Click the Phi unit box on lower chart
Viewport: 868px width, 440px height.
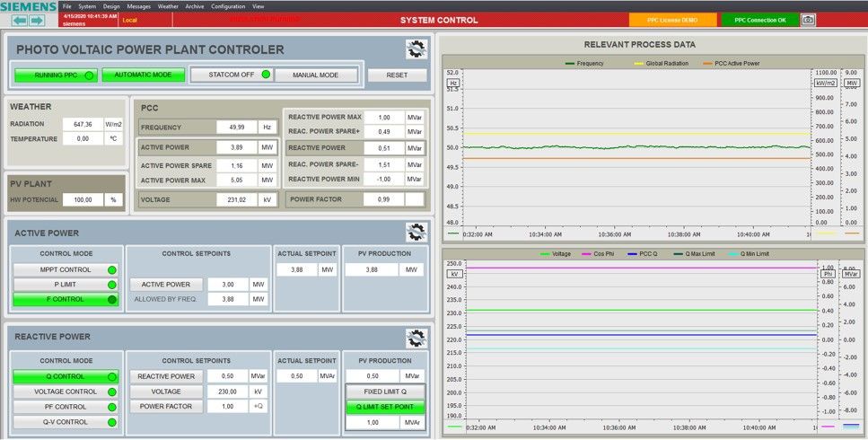829,273
